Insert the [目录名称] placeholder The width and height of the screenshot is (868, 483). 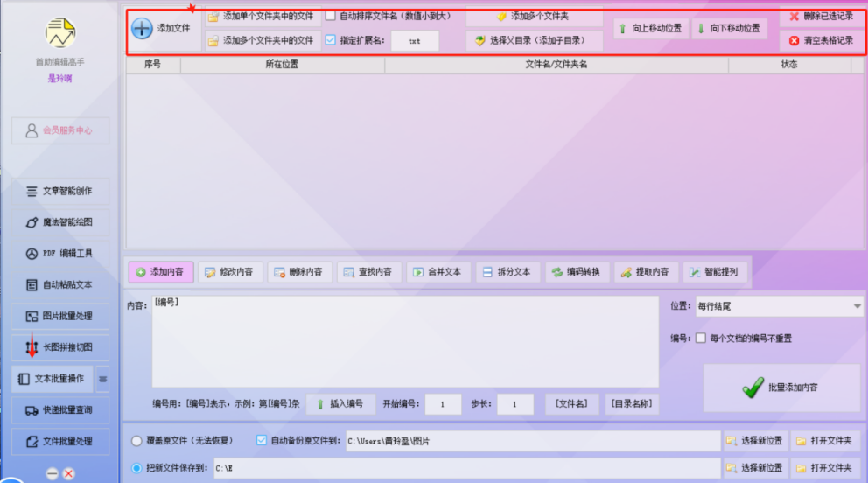[632, 404]
